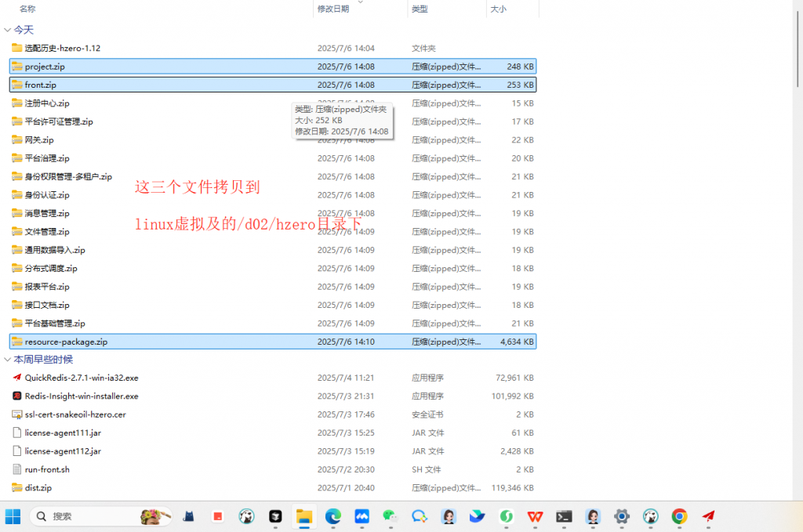The image size is (803, 532).
Task: Click the ssl-cert-snakeoil-hzero.cer certificate icon
Action: 17,414
